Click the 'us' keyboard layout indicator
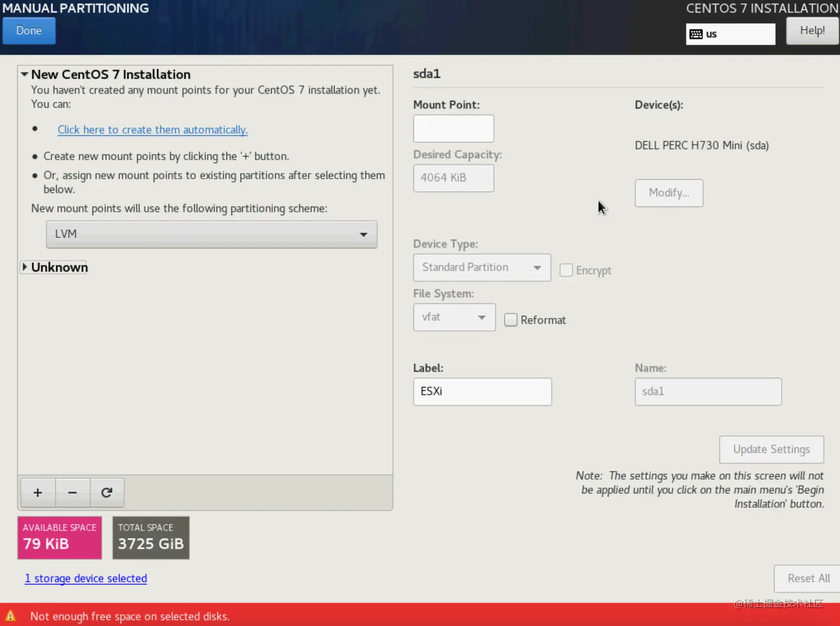Screen dimensions: 840x626 point(731,34)
